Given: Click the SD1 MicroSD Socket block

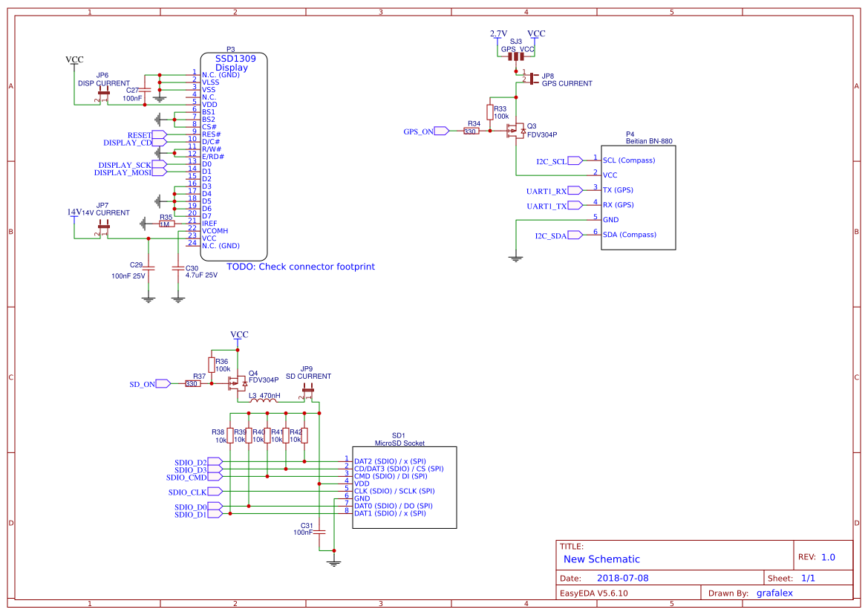Looking at the screenshot, I should click(405, 487).
